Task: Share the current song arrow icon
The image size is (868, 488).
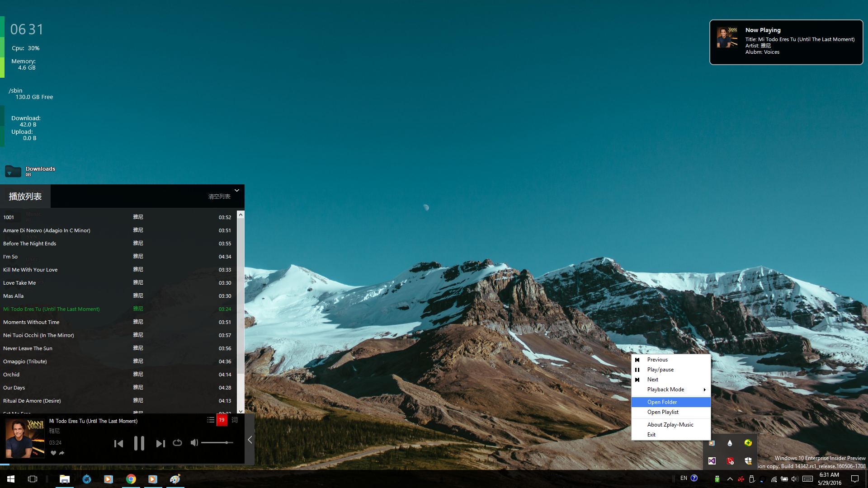Action: tap(62, 453)
